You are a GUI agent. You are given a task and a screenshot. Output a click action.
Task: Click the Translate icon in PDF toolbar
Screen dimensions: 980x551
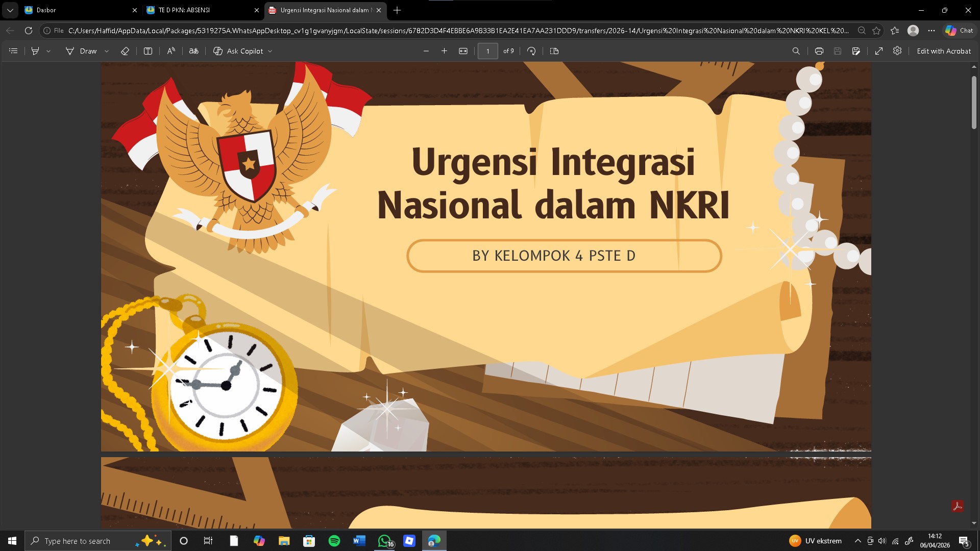[193, 51]
